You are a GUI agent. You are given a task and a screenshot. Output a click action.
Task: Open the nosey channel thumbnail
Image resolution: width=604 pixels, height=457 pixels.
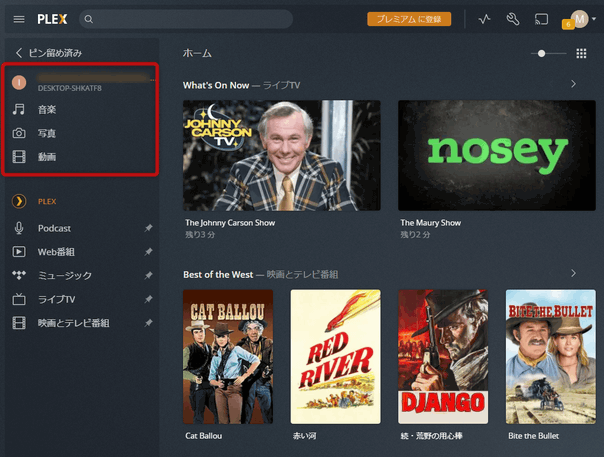(x=497, y=155)
